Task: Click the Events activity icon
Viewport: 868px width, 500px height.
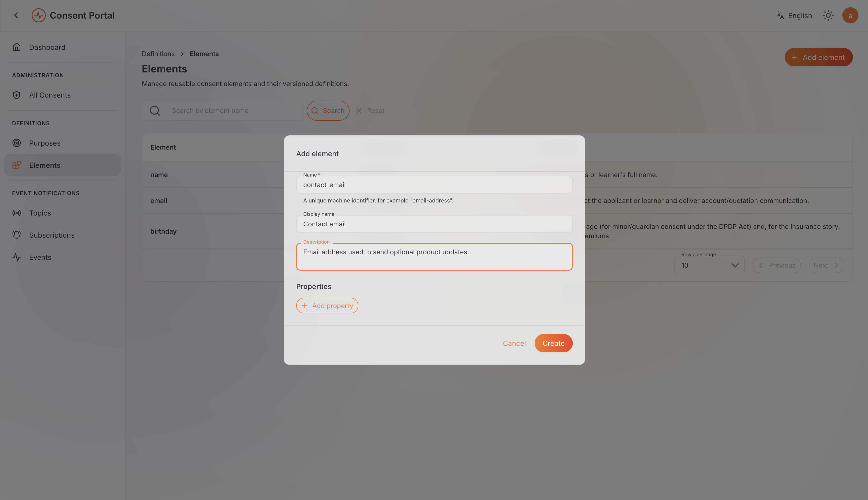Action: (x=17, y=257)
